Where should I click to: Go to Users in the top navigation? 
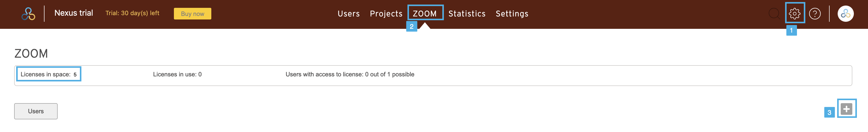click(x=348, y=13)
